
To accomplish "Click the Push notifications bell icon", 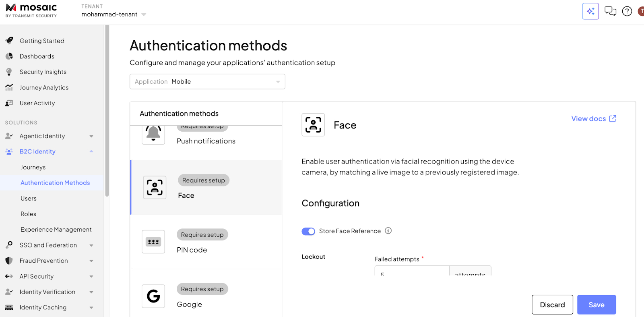I will pyautogui.click(x=153, y=134).
